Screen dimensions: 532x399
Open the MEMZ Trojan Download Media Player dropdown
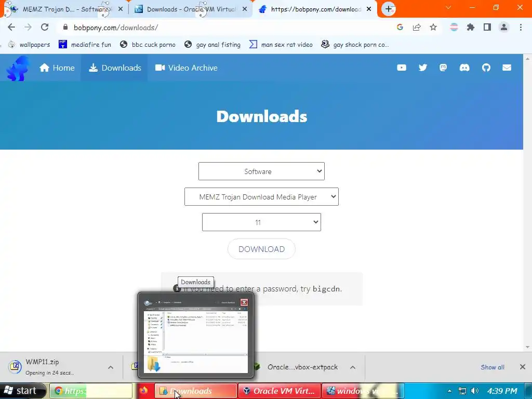(x=261, y=197)
